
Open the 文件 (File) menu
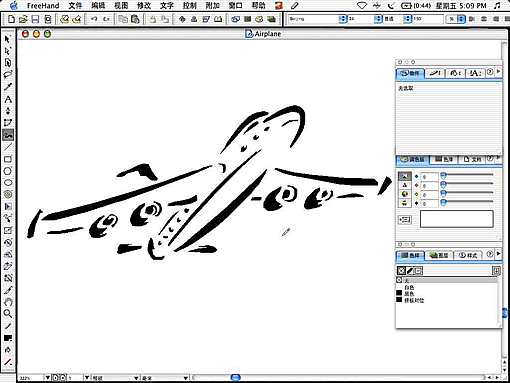[x=75, y=5]
